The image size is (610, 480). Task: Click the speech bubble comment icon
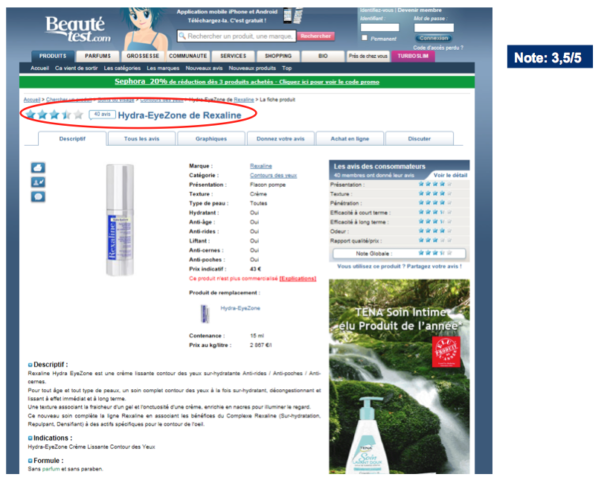38,196
